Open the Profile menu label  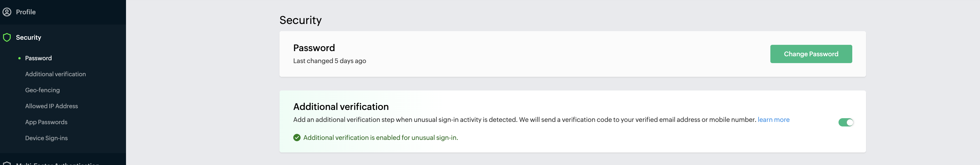click(x=26, y=12)
